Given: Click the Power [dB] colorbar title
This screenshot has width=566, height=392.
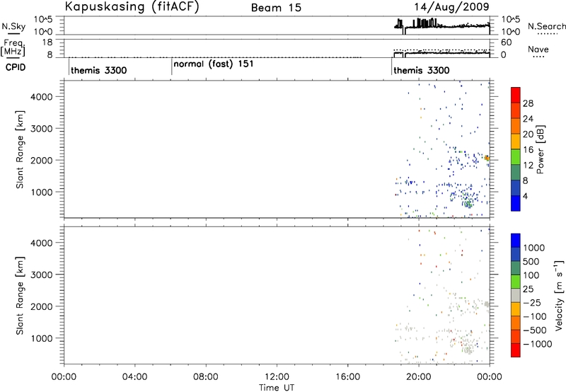Looking at the screenshot, I should [541, 149].
